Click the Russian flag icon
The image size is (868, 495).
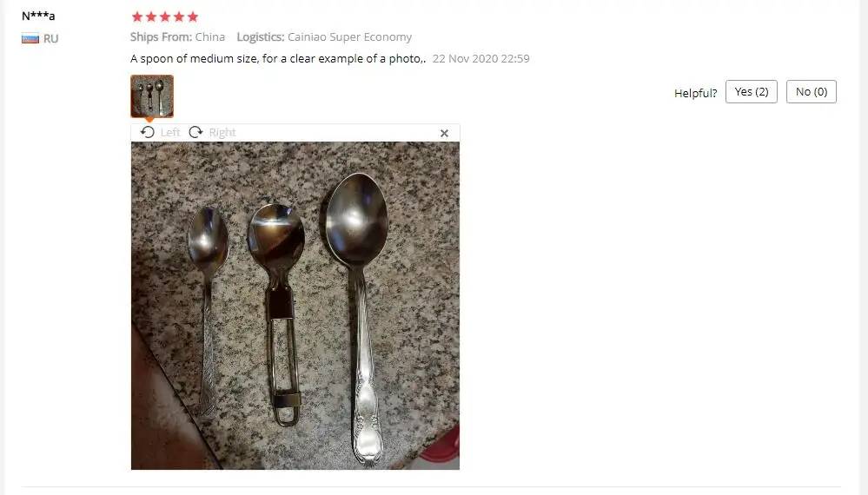[30, 39]
